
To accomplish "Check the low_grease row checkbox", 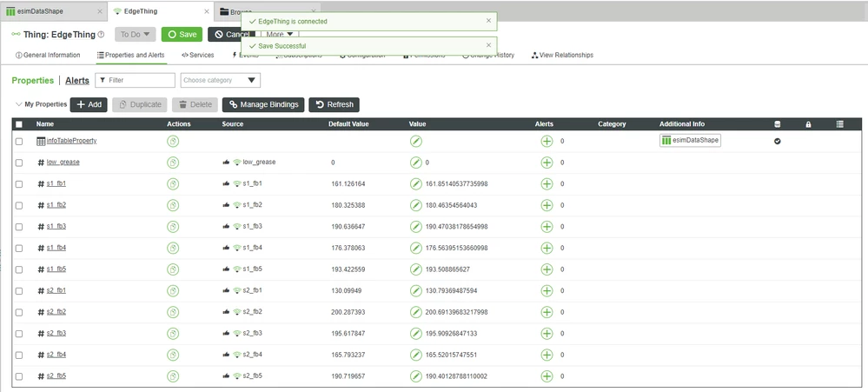I will pos(19,163).
